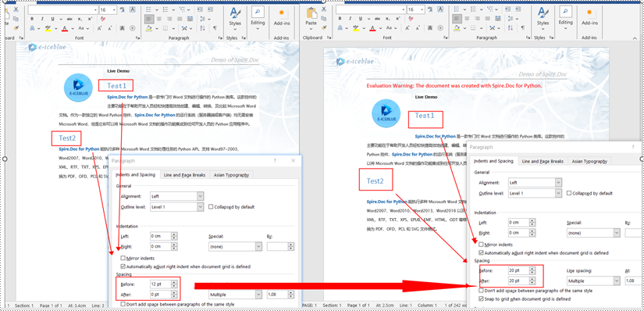
Task: Click Format Painter in the left window
Action: point(16,28)
